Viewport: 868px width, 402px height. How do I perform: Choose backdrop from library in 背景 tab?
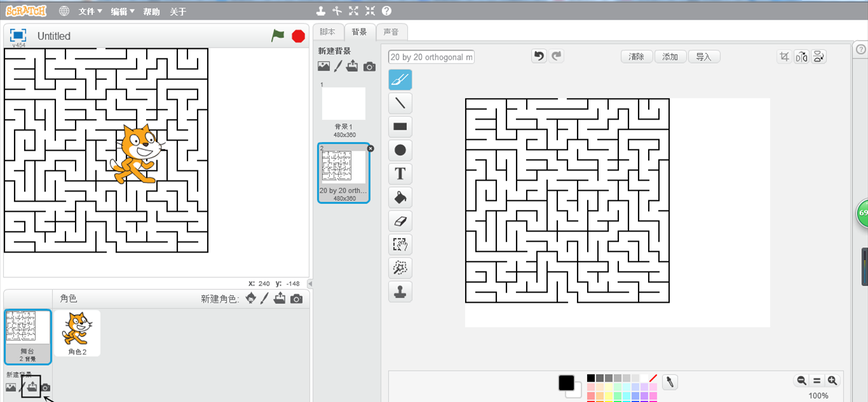click(324, 66)
